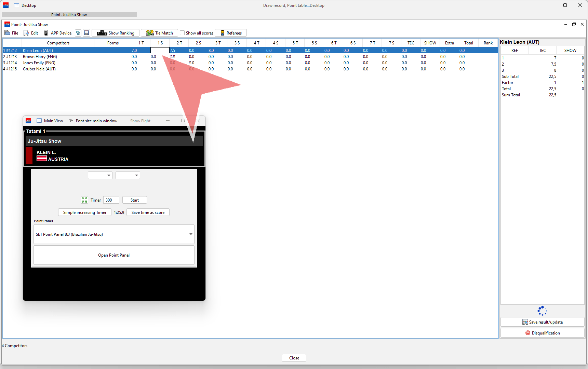Screen dimensions: 588x369
Task: Open Font size main window menu
Action: click(93, 121)
